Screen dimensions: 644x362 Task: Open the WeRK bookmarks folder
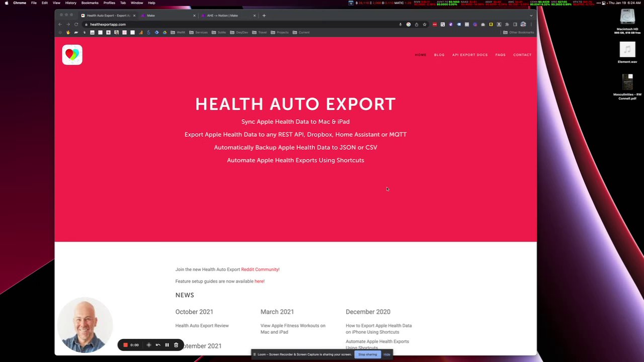pyautogui.click(x=178, y=32)
